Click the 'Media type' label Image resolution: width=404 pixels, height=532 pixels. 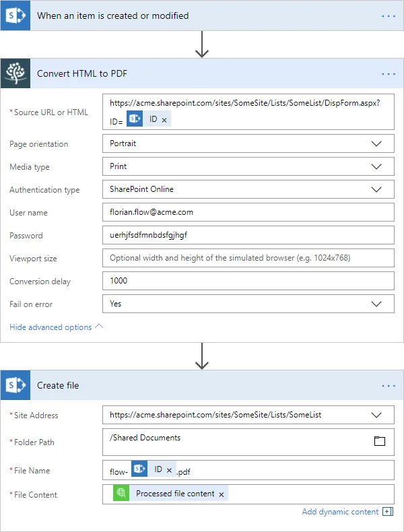[30, 167]
